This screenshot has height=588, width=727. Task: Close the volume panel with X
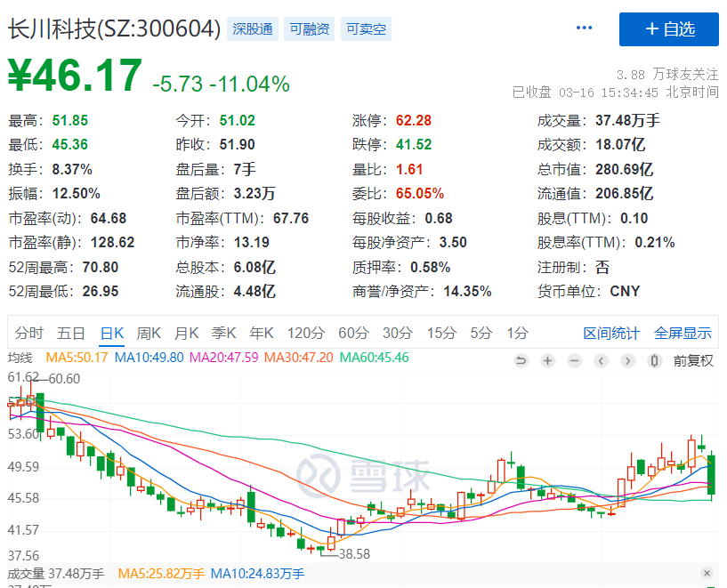pos(707,573)
